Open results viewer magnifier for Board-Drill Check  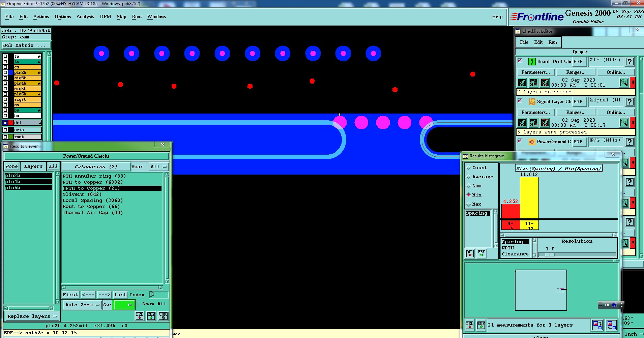click(624, 83)
